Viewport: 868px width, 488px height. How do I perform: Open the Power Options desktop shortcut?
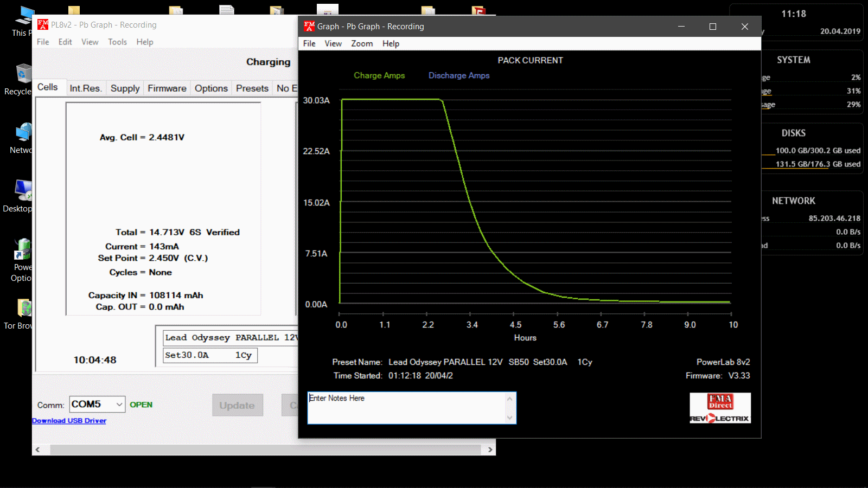(23, 251)
